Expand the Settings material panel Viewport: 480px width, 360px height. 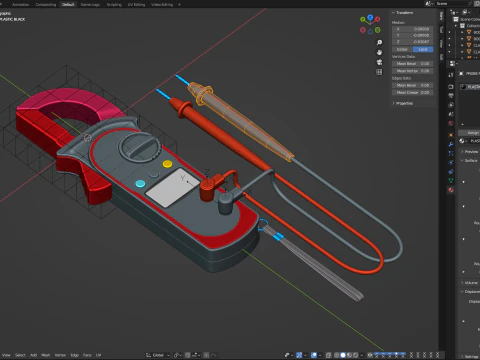(470, 357)
